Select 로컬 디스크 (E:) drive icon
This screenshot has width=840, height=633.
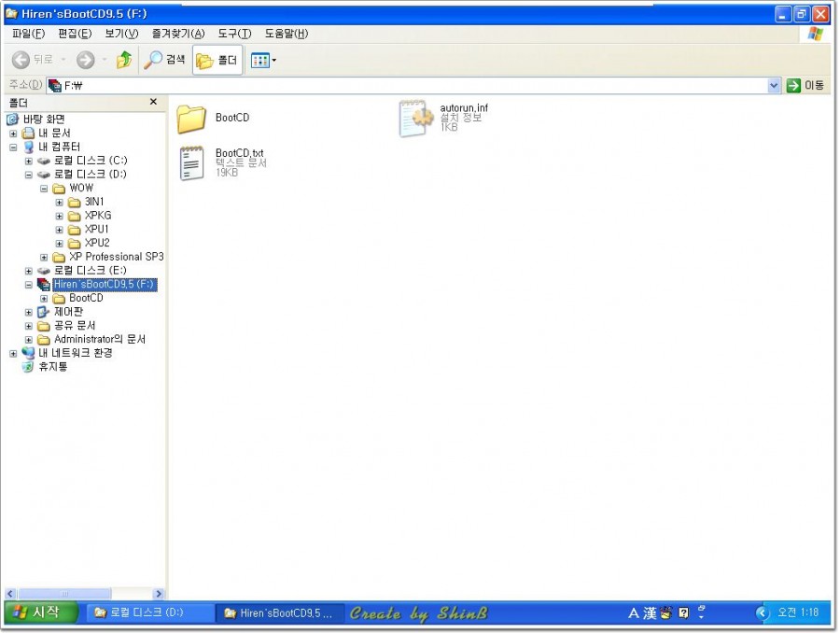43,271
